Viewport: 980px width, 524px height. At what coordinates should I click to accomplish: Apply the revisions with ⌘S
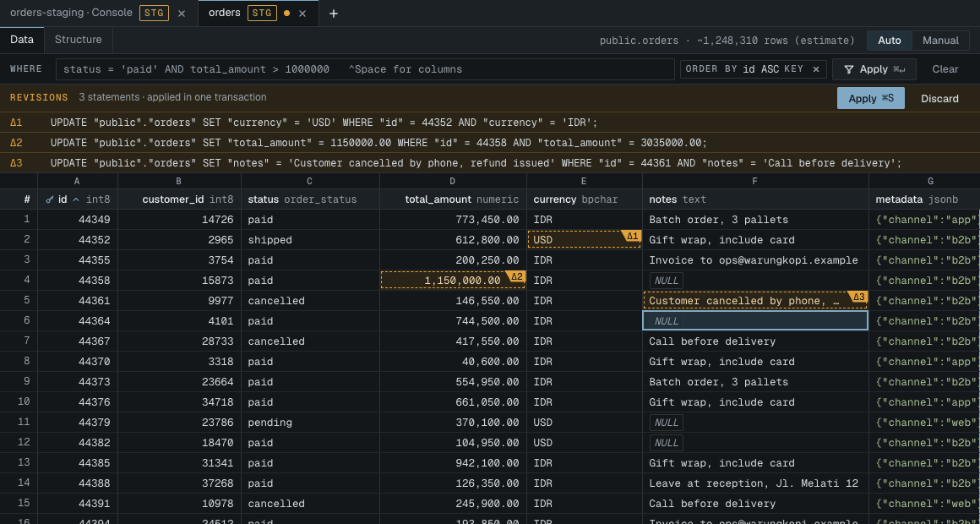[x=871, y=98]
